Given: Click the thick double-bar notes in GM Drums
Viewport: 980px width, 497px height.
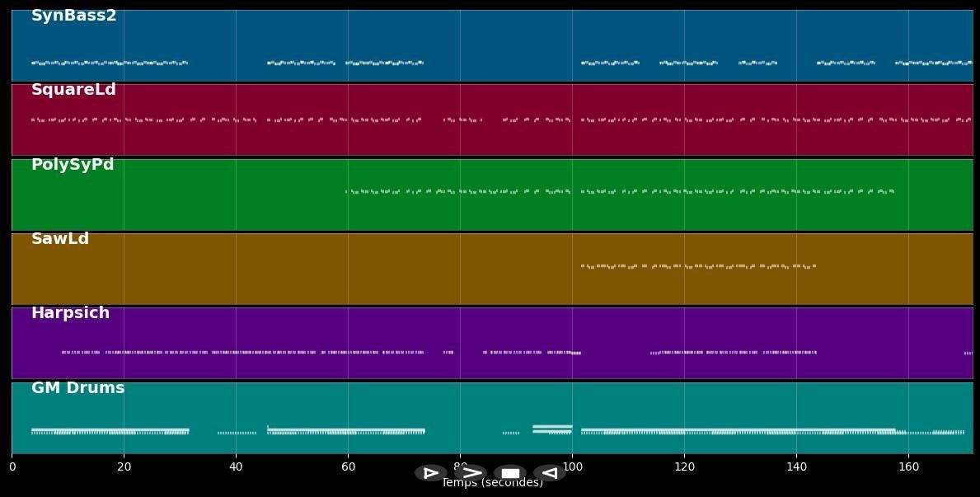Looking at the screenshot, I should pyautogui.click(x=552, y=429).
